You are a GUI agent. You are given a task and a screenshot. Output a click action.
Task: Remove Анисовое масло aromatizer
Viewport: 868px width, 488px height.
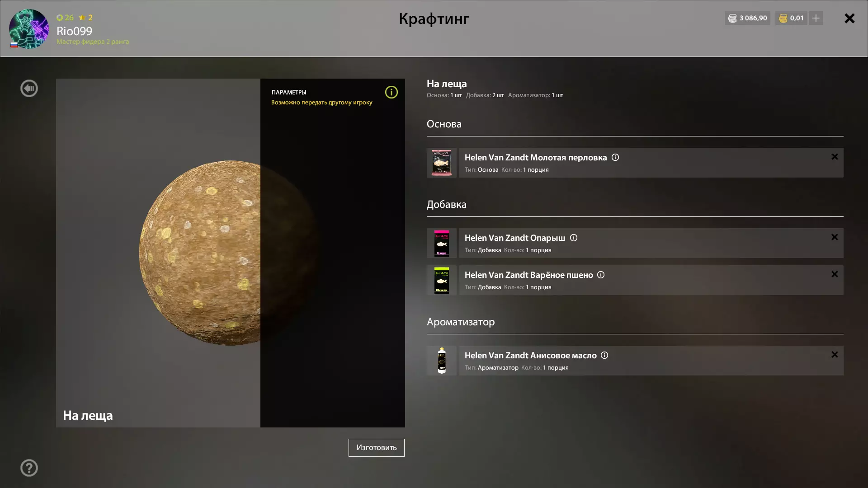(835, 355)
